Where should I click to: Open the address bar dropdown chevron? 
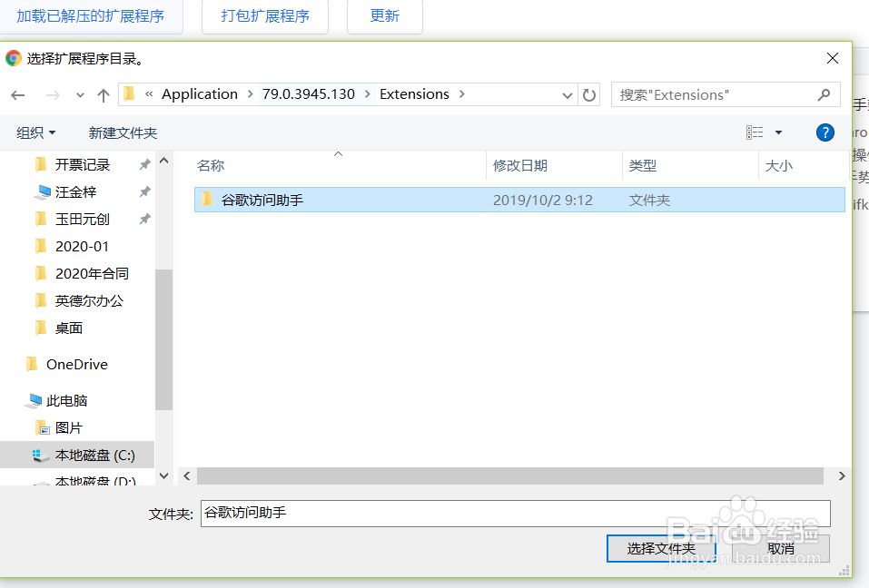click(567, 94)
